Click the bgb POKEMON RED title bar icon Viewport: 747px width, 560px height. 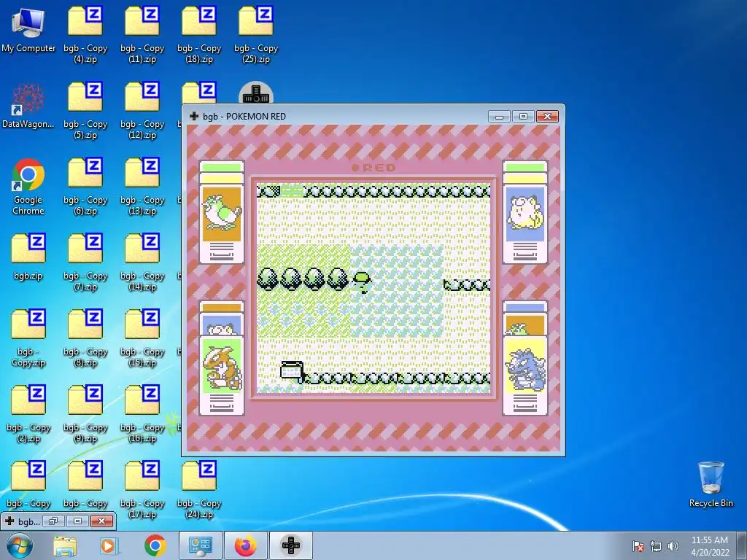[194, 116]
